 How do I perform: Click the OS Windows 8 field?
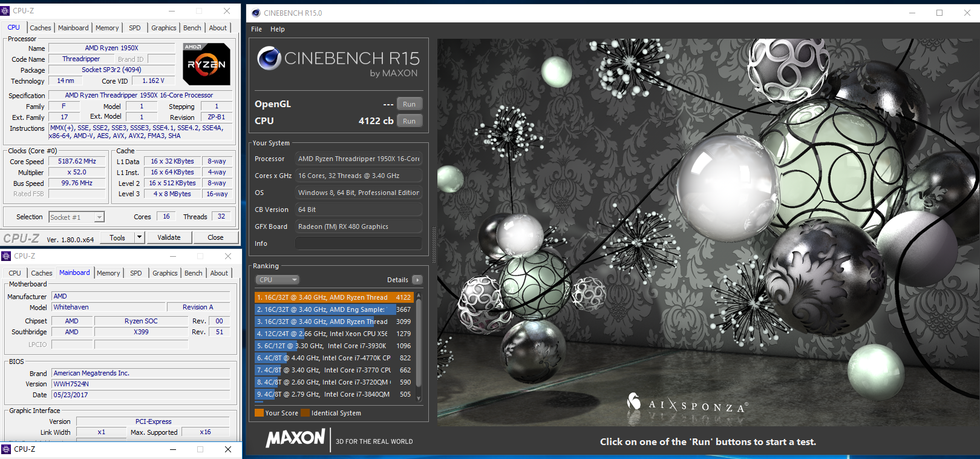point(358,193)
